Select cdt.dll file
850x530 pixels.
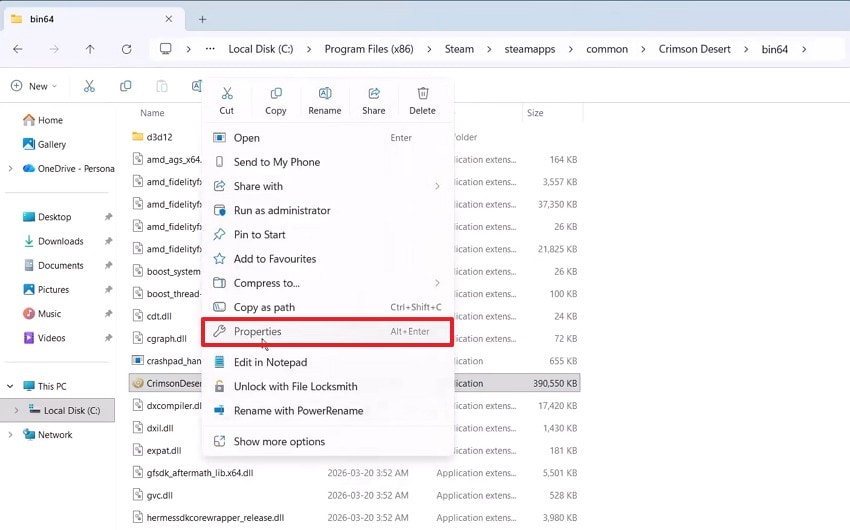[x=159, y=316]
